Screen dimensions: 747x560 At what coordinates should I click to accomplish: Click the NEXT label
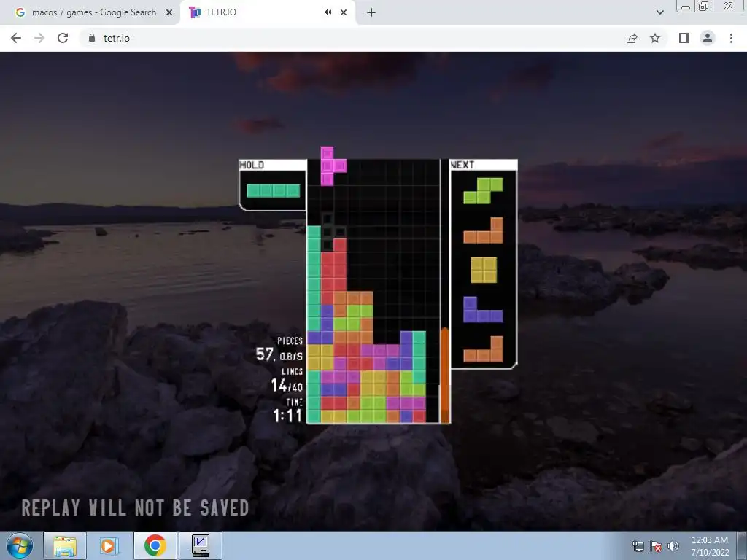462,165
